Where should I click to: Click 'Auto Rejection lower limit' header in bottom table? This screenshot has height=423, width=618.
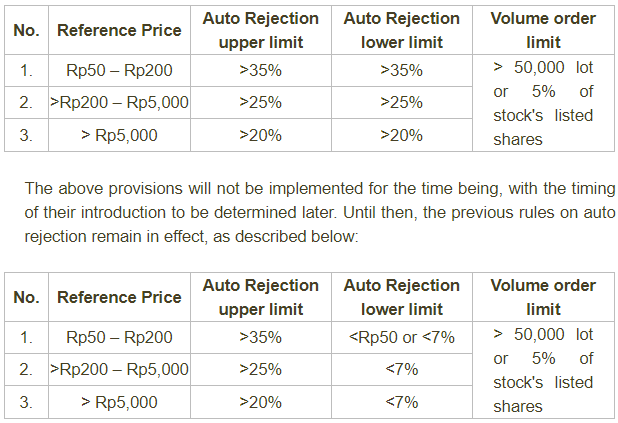pos(402,297)
